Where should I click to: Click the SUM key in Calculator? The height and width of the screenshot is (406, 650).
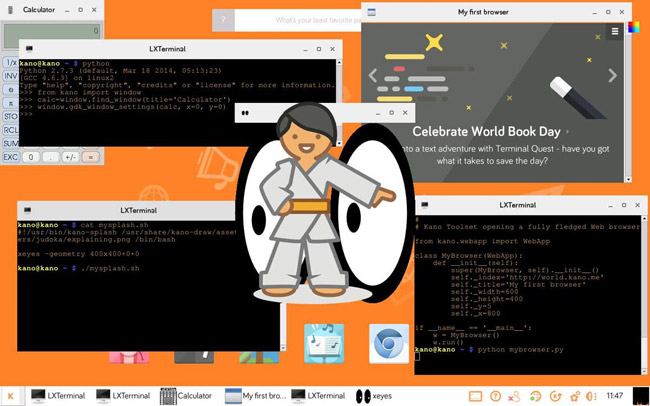(x=10, y=143)
